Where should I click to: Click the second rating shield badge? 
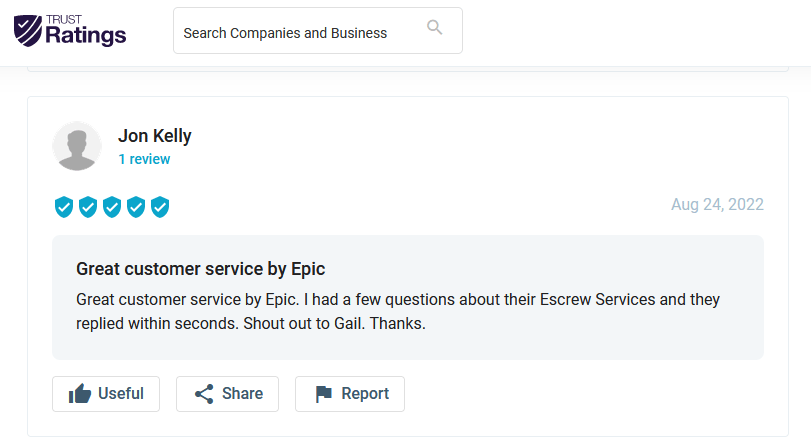88,207
